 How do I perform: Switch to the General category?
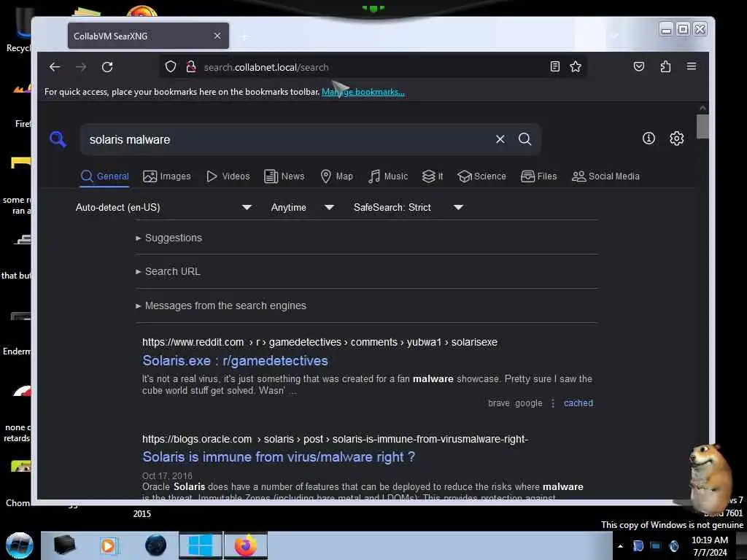[105, 176]
